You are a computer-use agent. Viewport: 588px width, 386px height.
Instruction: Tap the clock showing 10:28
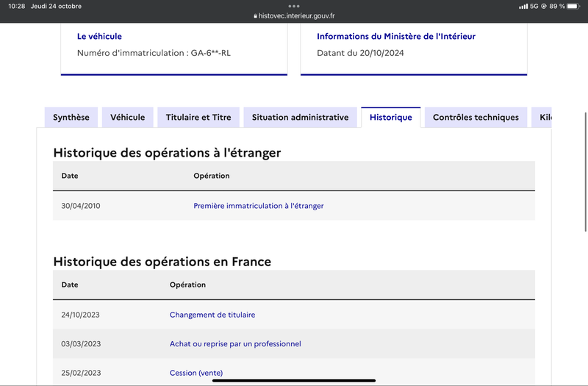point(16,6)
